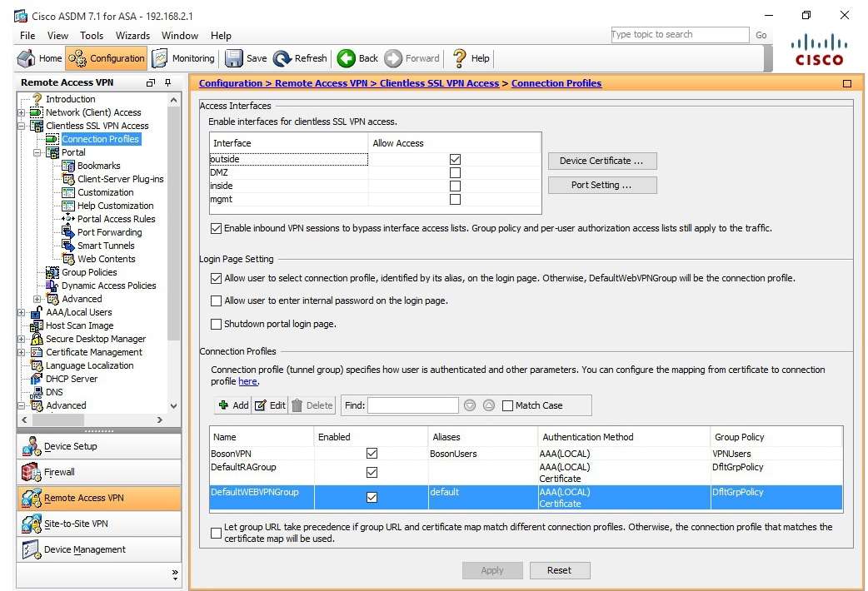Switch to Site-to-Site VPN section
This screenshot has height=591, width=868.
[x=98, y=524]
